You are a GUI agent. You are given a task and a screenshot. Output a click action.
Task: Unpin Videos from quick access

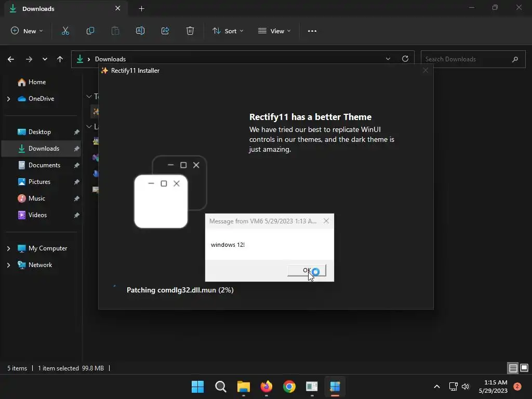[x=77, y=215]
